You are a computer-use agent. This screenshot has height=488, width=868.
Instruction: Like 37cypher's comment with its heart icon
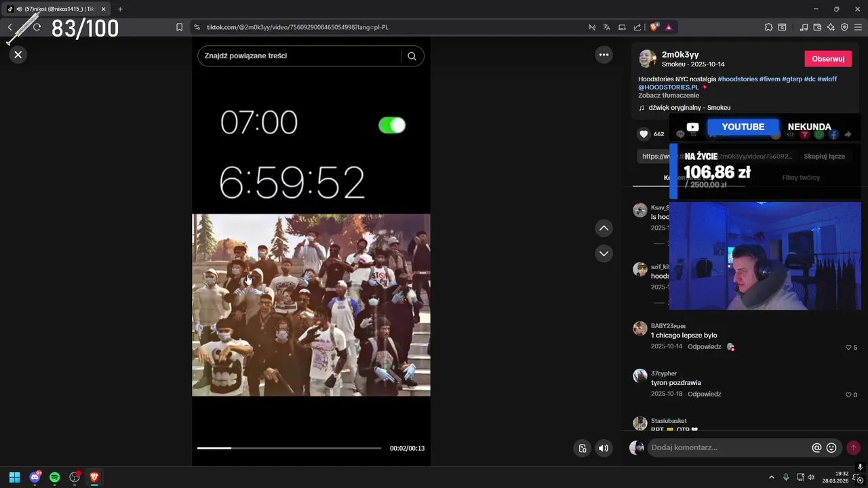(x=848, y=395)
